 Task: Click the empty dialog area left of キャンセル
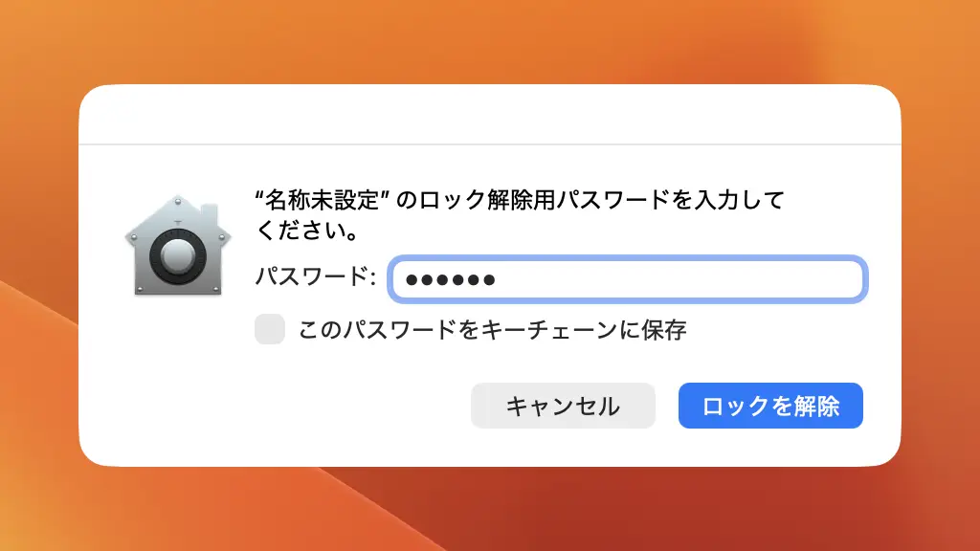[287, 407]
